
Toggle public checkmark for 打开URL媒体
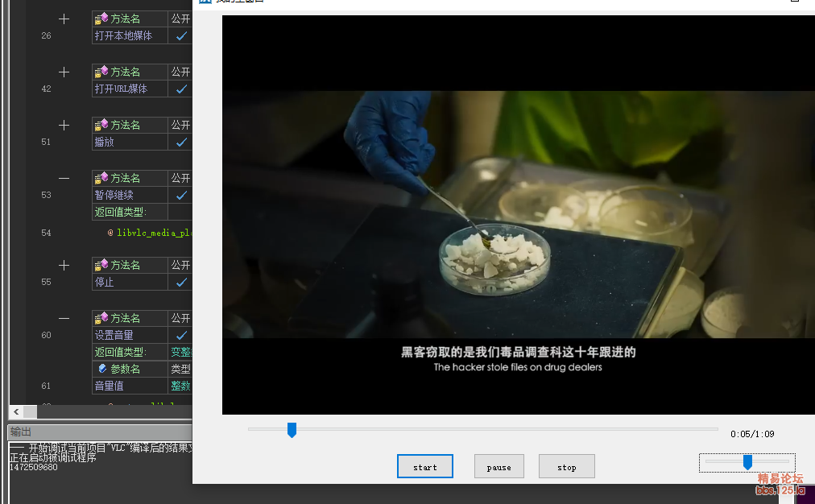coord(181,89)
